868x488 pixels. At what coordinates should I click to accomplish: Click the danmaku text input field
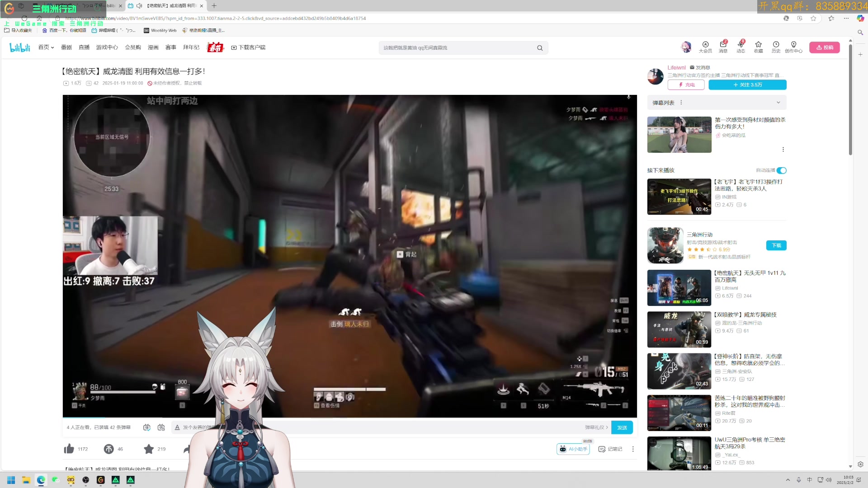click(380, 427)
